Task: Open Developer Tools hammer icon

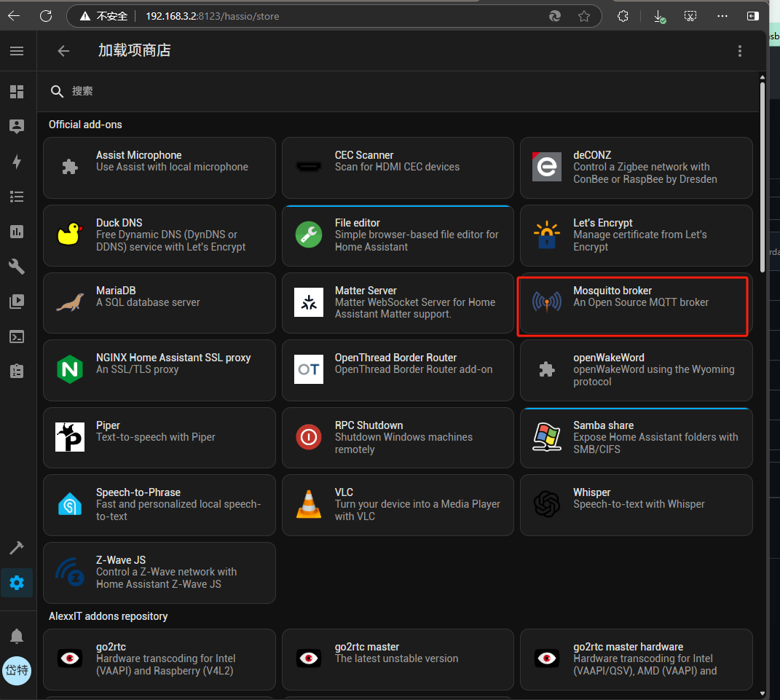Action: point(17,548)
